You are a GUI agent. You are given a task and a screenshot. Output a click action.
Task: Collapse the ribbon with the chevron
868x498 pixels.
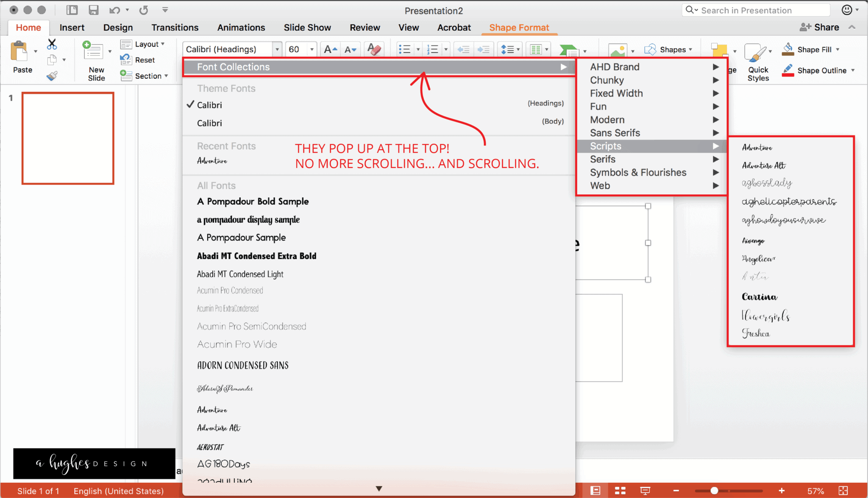pyautogui.click(x=852, y=27)
